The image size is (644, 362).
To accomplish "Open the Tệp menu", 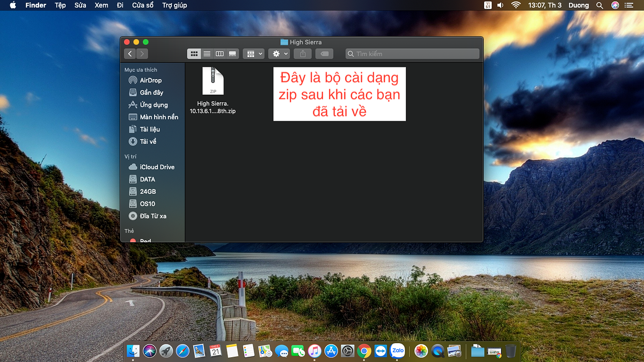I will (60, 5).
